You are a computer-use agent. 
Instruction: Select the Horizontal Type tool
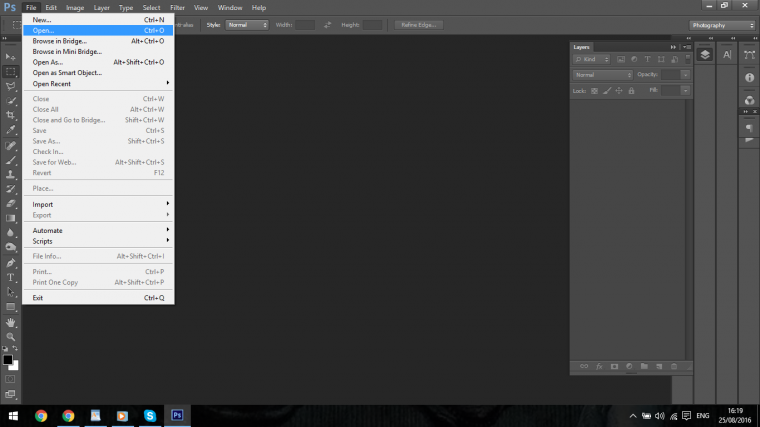pyautogui.click(x=10, y=277)
